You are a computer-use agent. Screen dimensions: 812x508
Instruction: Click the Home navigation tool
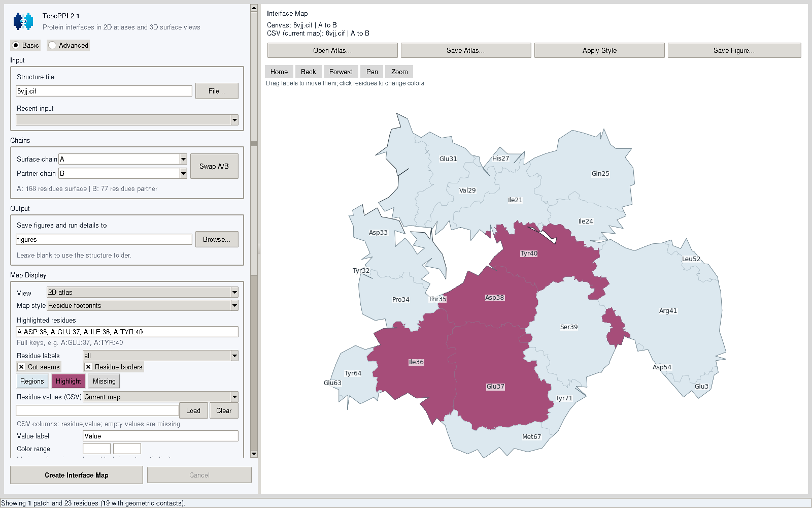click(x=279, y=72)
